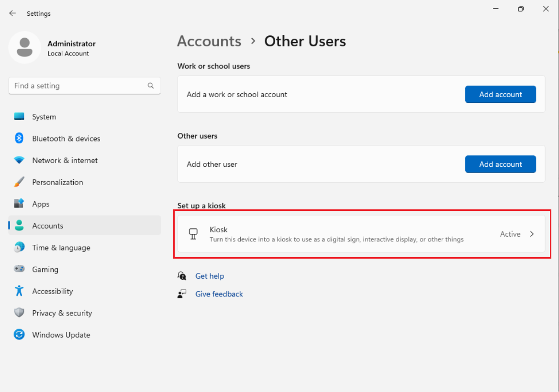Click Add a work or school account text
This screenshot has height=392, width=559.
point(237,94)
